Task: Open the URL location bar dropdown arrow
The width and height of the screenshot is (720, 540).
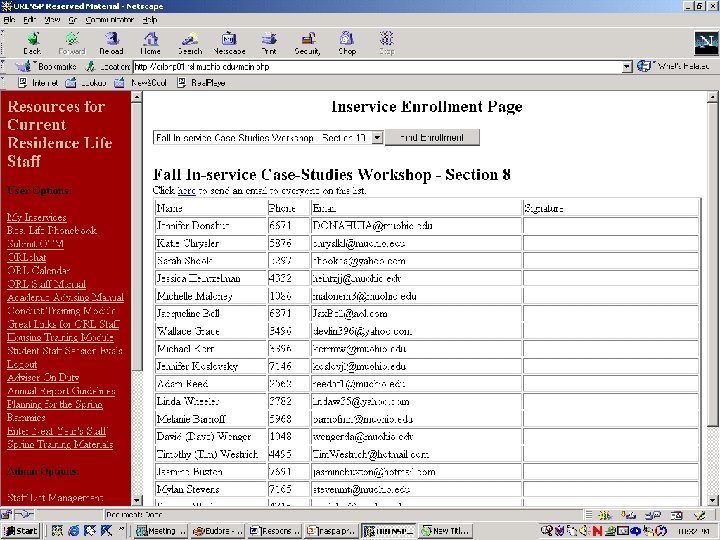Action: (x=628, y=67)
